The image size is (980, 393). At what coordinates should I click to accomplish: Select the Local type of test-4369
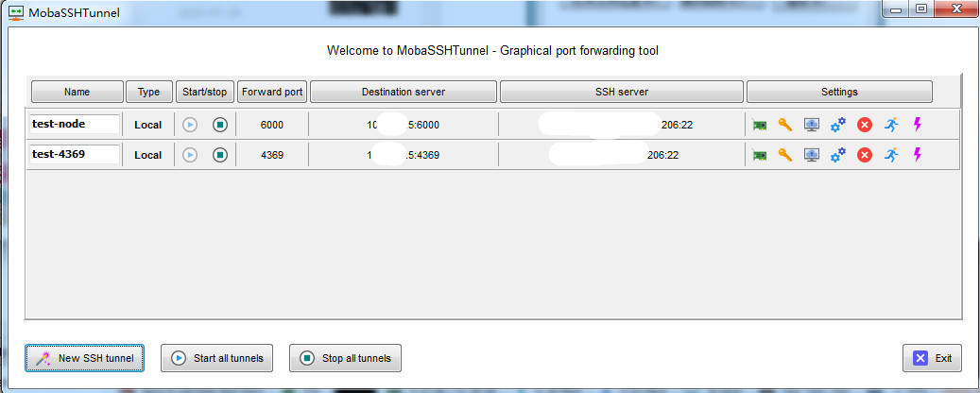click(148, 155)
